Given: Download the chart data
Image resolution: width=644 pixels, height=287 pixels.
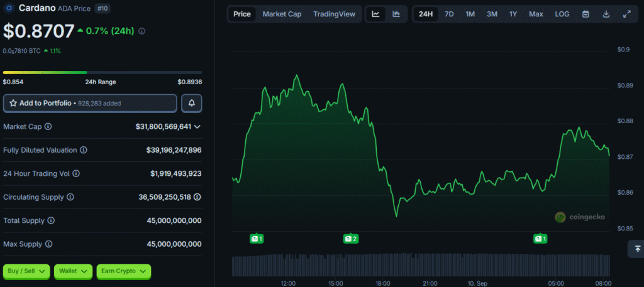Looking at the screenshot, I should pyautogui.click(x=606, y=14).
